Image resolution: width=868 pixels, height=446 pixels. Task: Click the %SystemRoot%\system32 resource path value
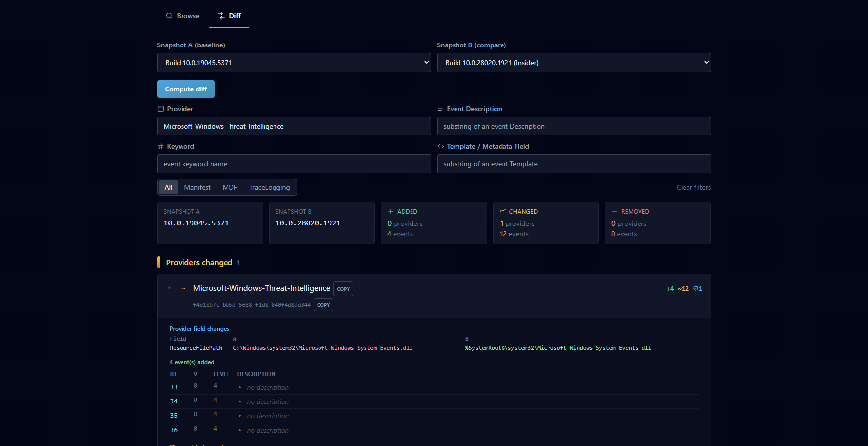[x=558, y=348]
